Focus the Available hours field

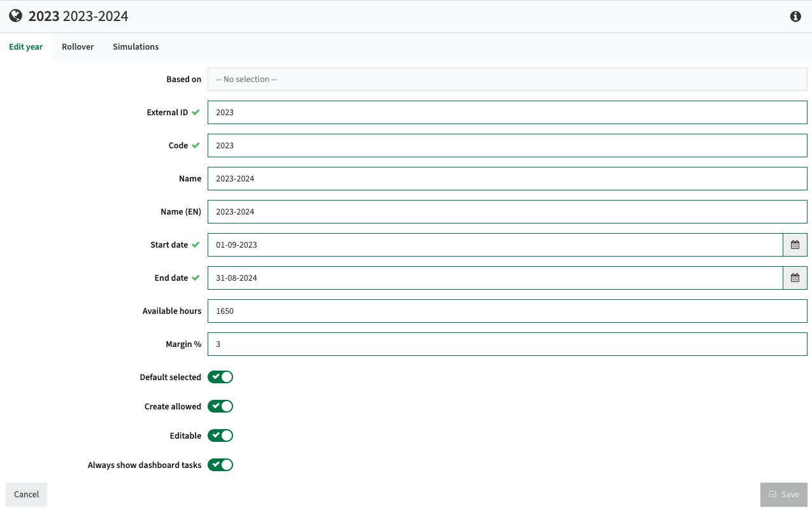pyautogui.click(x=508, y=311)
